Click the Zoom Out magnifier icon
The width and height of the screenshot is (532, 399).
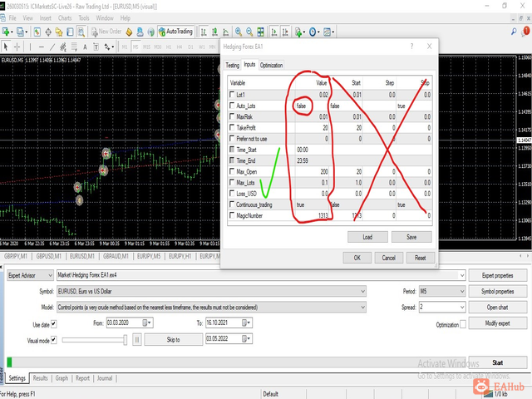pos(249,32)
